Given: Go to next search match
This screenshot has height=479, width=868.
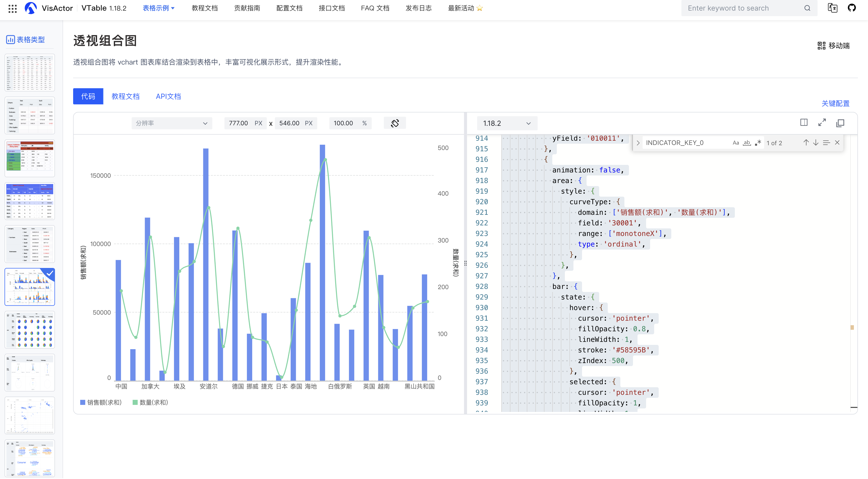Looking at the screenshot, I should [816, 143].
